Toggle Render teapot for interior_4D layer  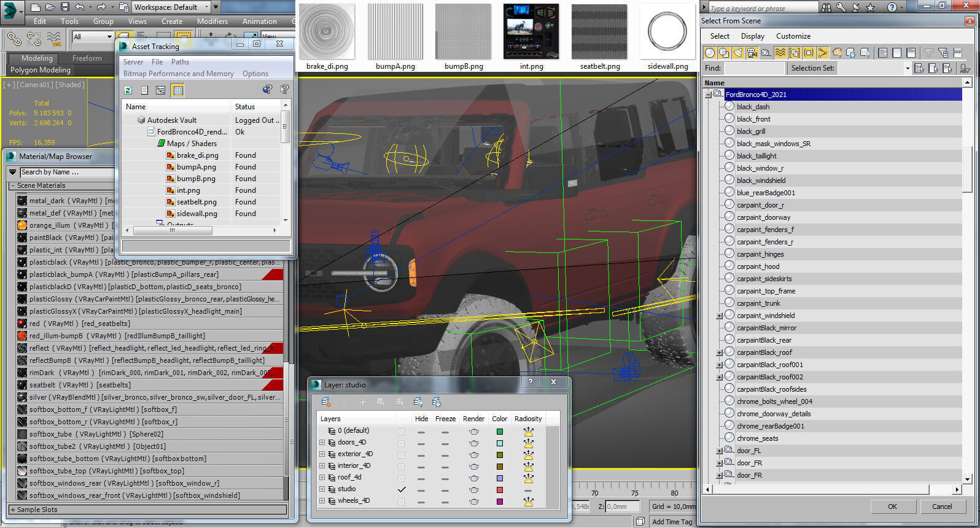coord(474,467)
